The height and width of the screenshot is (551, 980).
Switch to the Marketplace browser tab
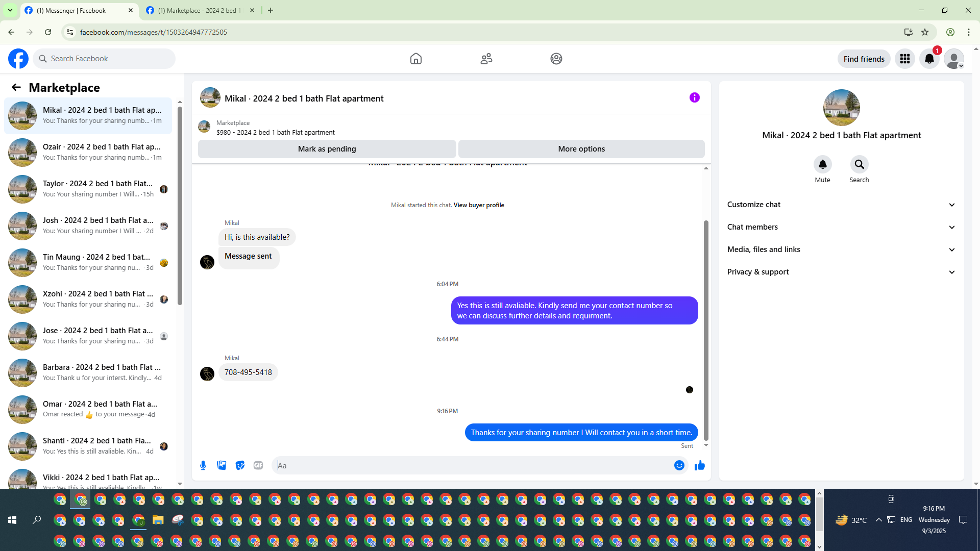click(199, 10)
